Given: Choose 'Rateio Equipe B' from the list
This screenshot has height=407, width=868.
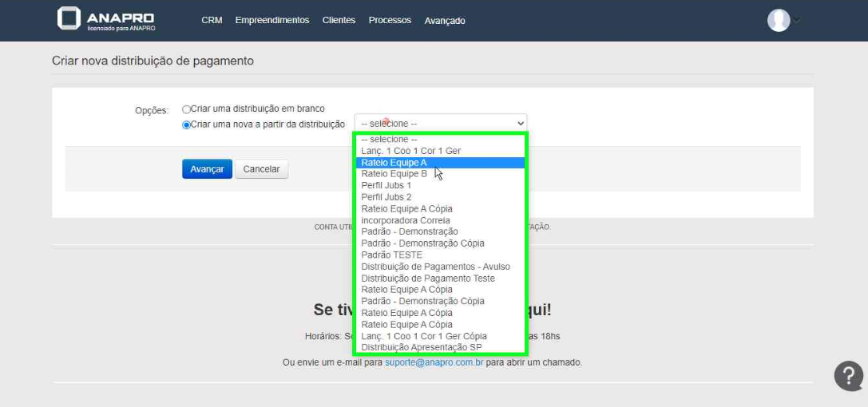Looking at the screenshot, I should point(394,174).
